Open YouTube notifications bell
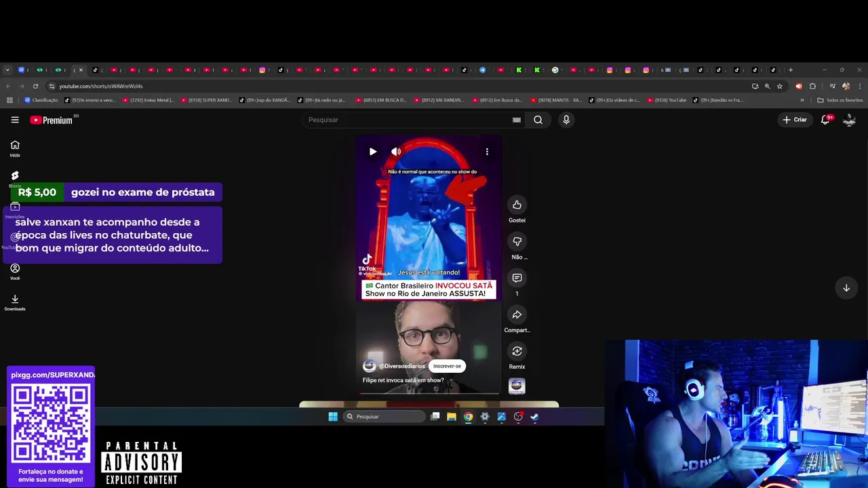Viewport: 868px width, 488px height. coord(826,120)
